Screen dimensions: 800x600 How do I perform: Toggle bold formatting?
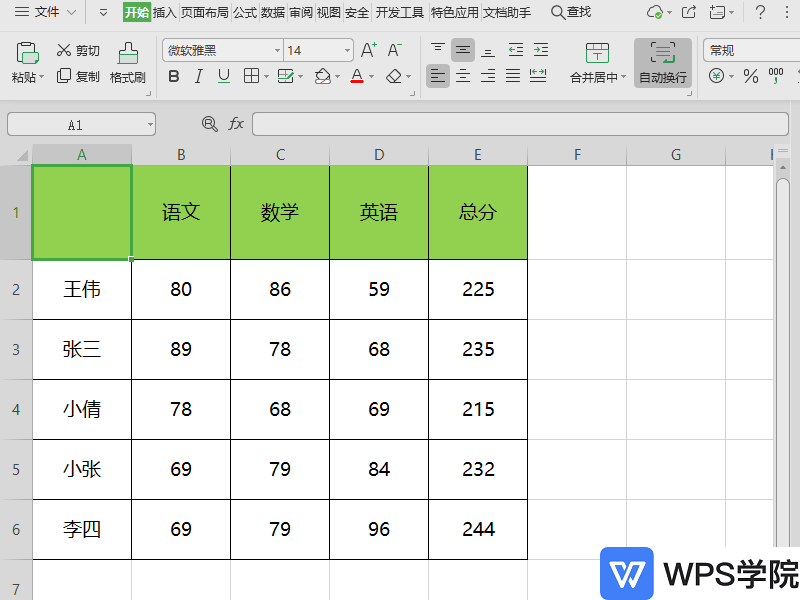click(x=173, y=75)
